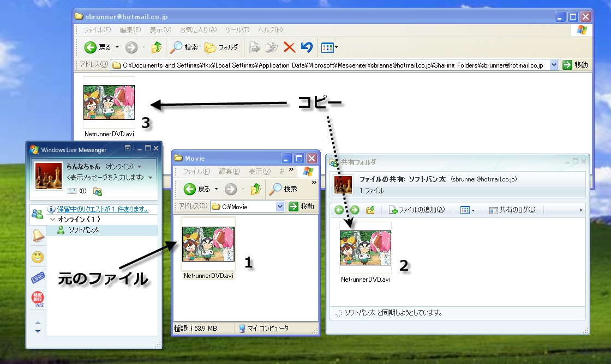Click Forward arrow in the sbrunner@hotmail.co.jp window

pyautogui.click(x=131, y=47)
